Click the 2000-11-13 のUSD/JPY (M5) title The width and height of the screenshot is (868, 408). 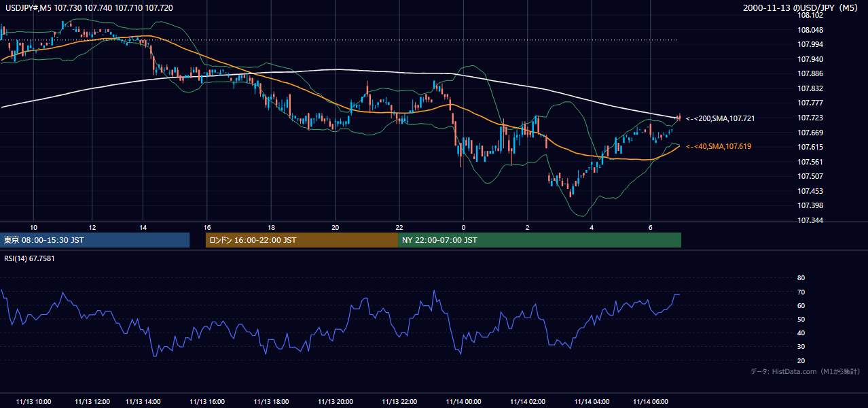pos(801,7)
